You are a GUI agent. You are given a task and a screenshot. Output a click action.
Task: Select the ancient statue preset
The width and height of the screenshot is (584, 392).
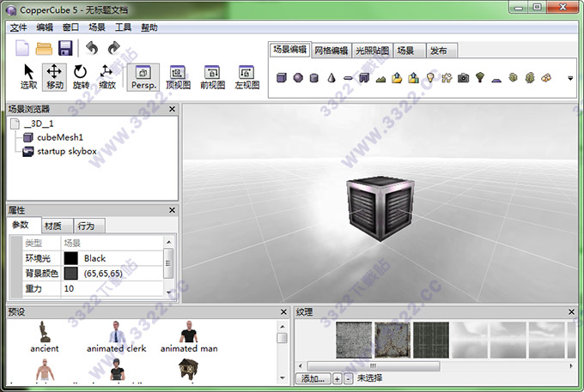(45, 336)
